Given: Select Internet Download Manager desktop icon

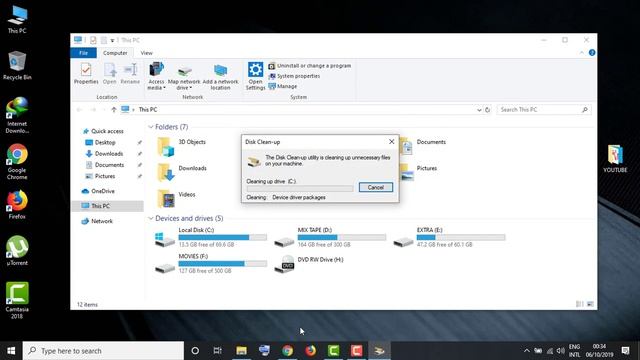Looking at the screenshot, I should point(17,116).
